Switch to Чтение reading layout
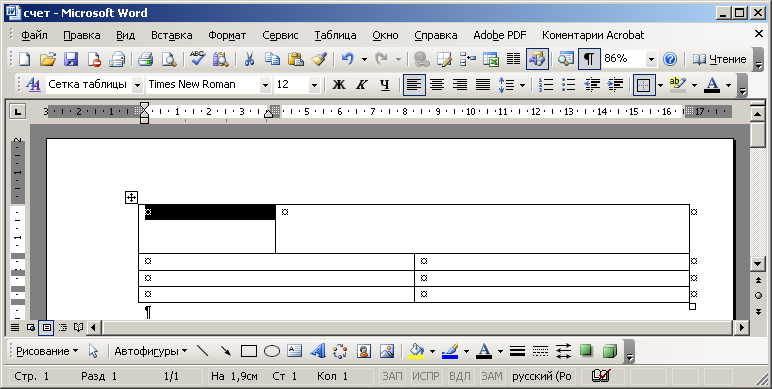The width and height of the screenshot is (772, 389). pos(719,59)
